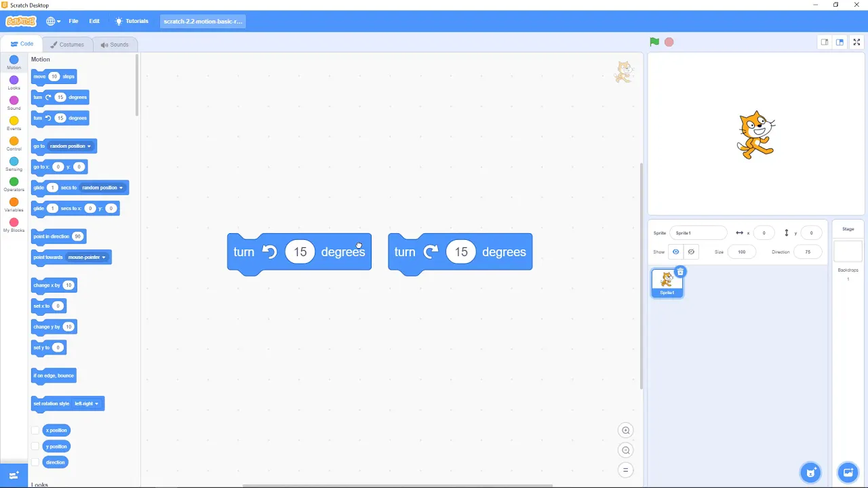Image resolution: width=868 pixels, height=488 pixels.
Task: Select the Sound category
Action: click(14, 104)
